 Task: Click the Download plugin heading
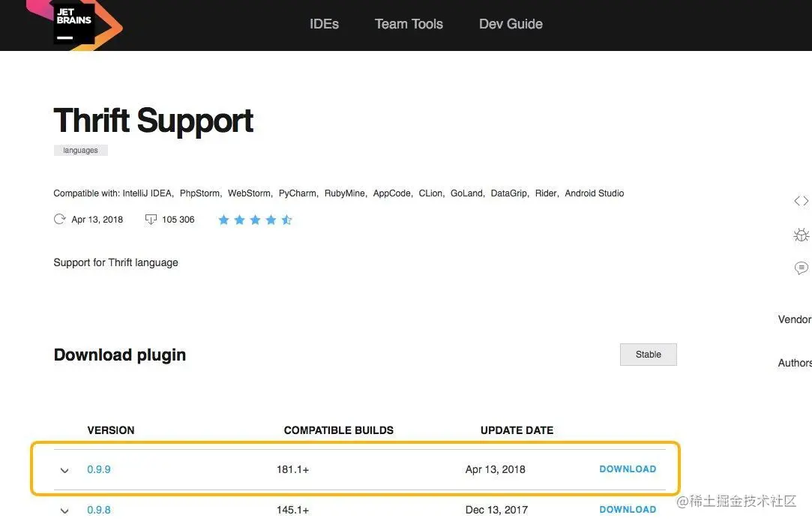click(x=120, y=355)
